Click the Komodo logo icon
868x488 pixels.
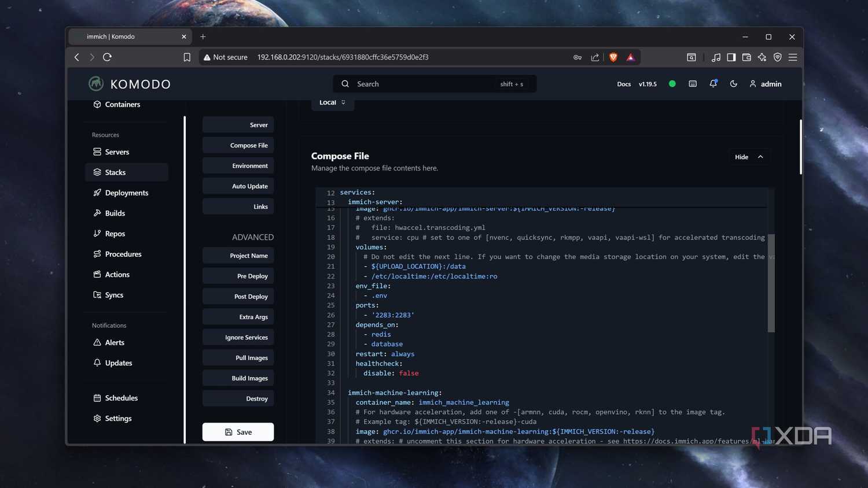(x=96, y=84)
